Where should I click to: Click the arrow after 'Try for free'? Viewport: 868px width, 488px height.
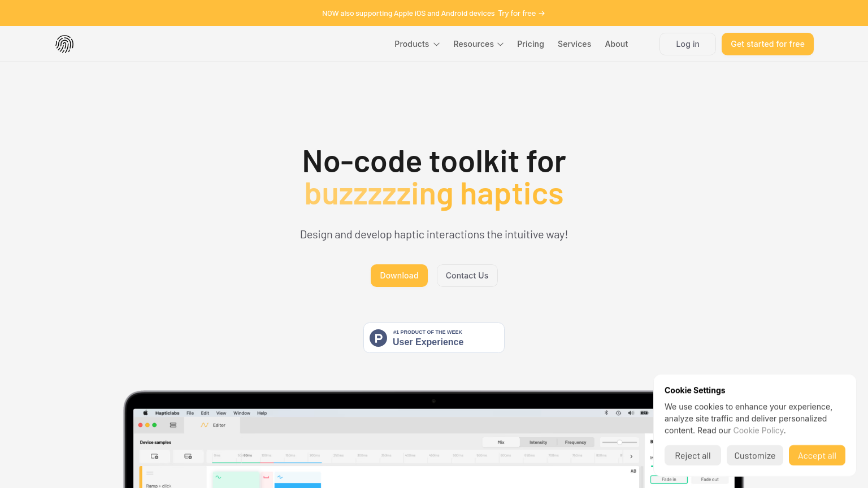point(542,13)
